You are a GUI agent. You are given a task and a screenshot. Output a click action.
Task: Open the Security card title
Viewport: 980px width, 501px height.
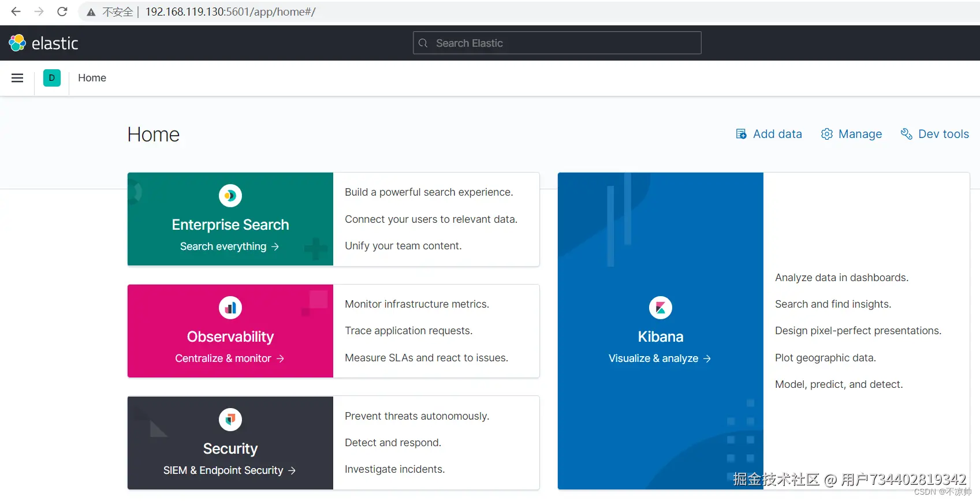click(230, 448)
